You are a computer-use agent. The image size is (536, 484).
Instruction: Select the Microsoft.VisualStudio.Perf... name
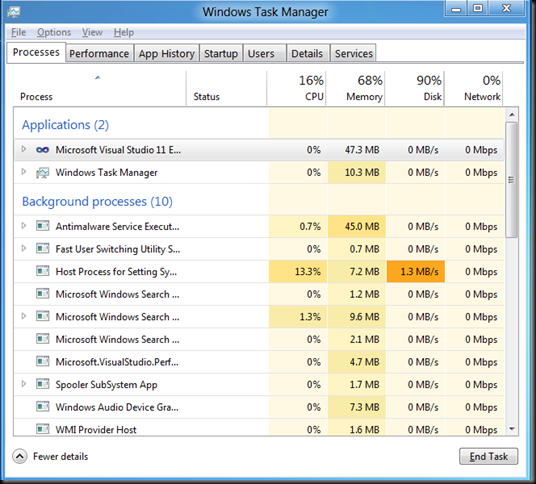(x=117, y=362)
